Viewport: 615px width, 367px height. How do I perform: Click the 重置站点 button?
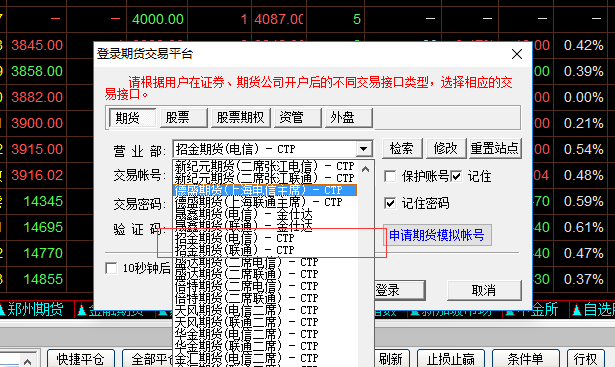click(495, 149)
